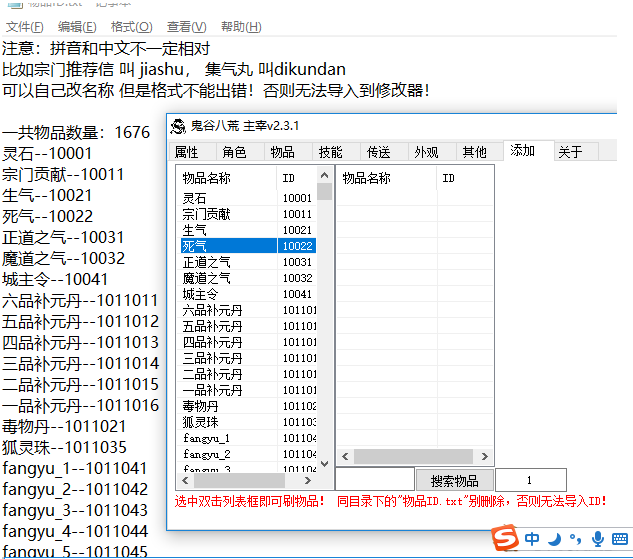Click the left list vertical scrollbar thumb

[x=324, y=192]
